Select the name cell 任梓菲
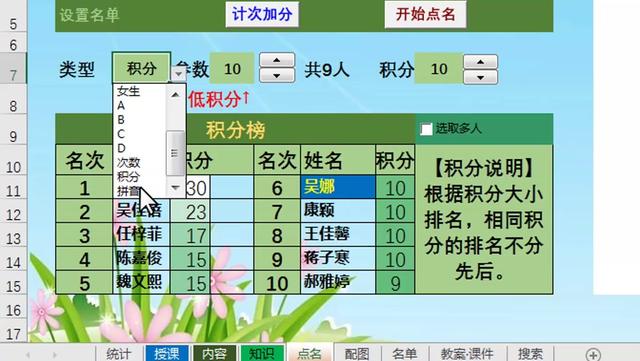The image size is (640, 361). (x=141, y=235)
